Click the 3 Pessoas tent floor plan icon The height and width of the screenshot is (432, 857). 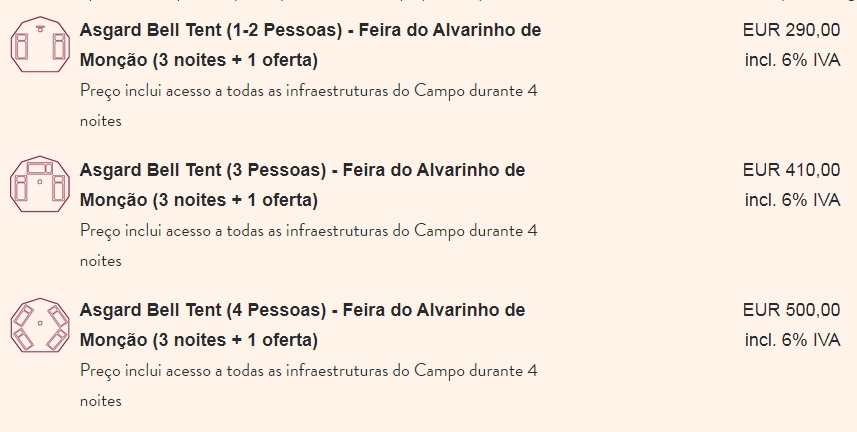pos(40,184)
